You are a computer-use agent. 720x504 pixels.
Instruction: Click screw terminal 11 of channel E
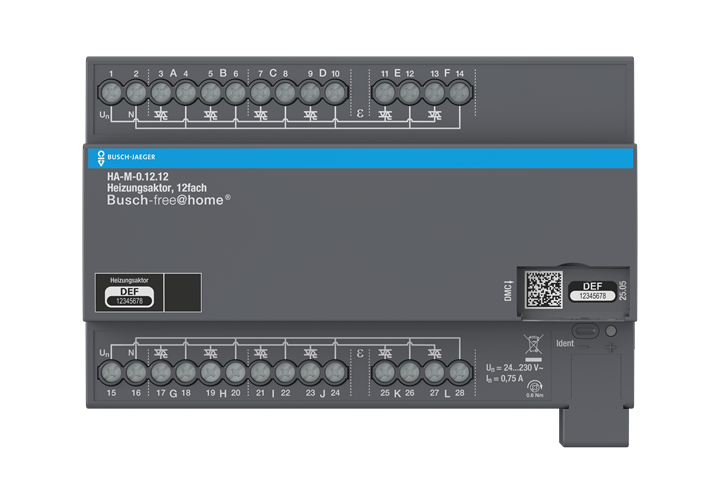[385, 93]
